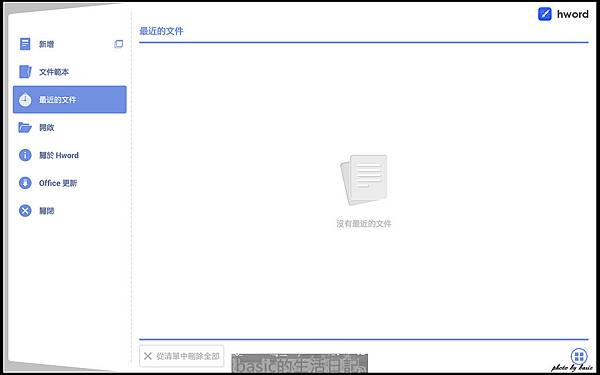
Task: Select the 新增 menu entry
Action: tap(70, 44)
